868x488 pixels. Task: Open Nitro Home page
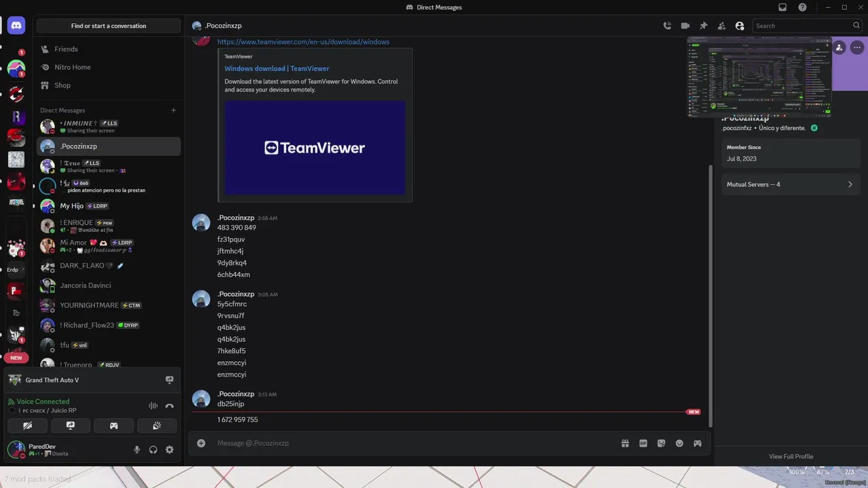[108, 67]
